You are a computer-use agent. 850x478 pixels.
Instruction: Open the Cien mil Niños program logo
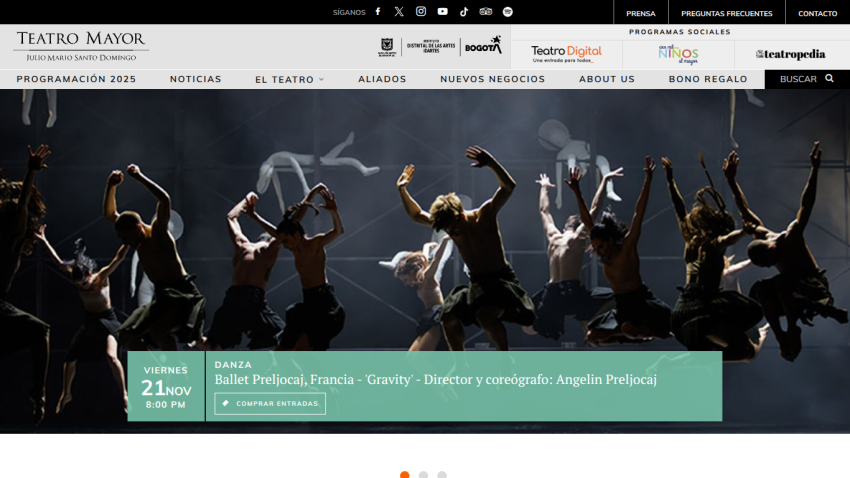pyautogui.click(x=678, y=54)
